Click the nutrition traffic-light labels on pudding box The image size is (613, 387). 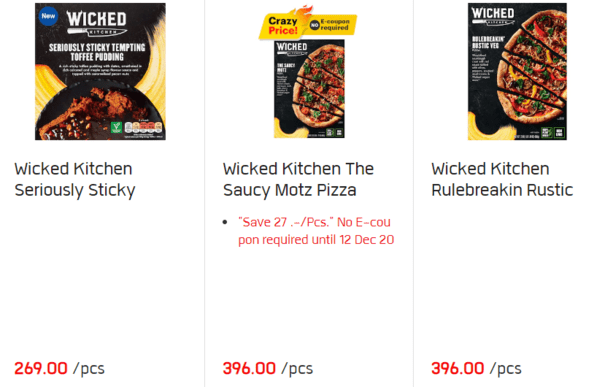pos(143,127)
